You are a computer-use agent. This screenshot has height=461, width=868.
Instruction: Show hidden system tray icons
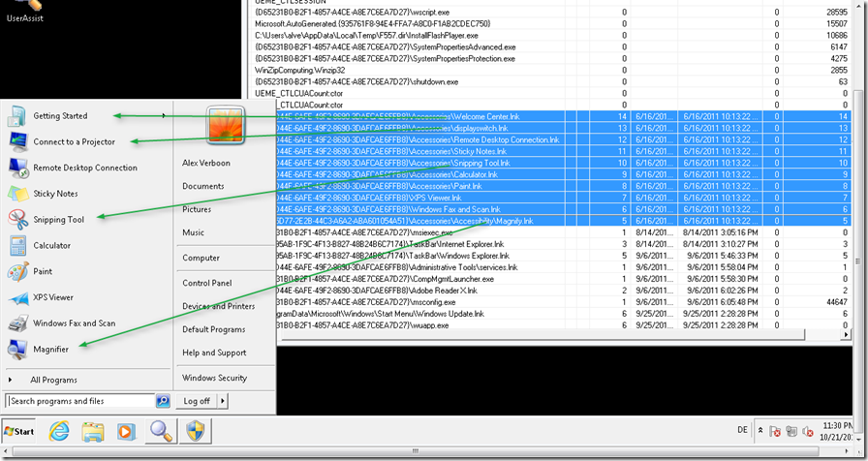[x=760, y=431]
